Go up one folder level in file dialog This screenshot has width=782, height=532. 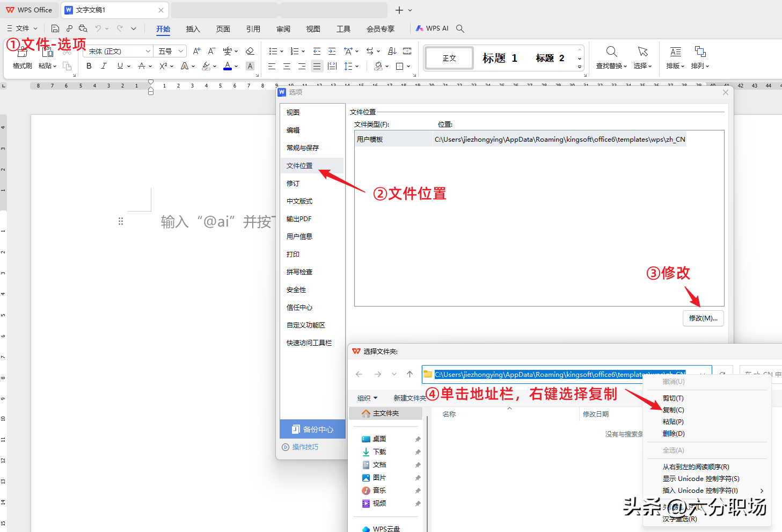pyautogui.click(x=410, y=374)
